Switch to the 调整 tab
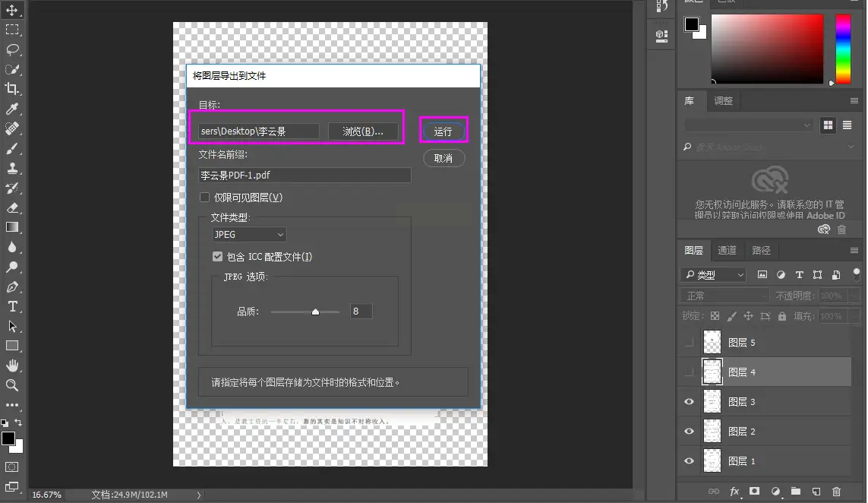This screenshot has width=868, height=503. click(x=723, y=101)
